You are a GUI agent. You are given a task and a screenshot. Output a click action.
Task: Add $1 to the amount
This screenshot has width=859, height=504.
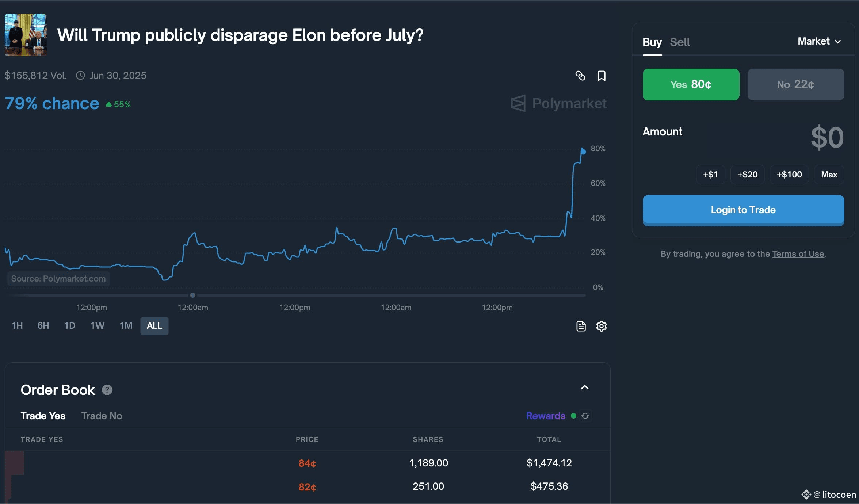(710, 175)
